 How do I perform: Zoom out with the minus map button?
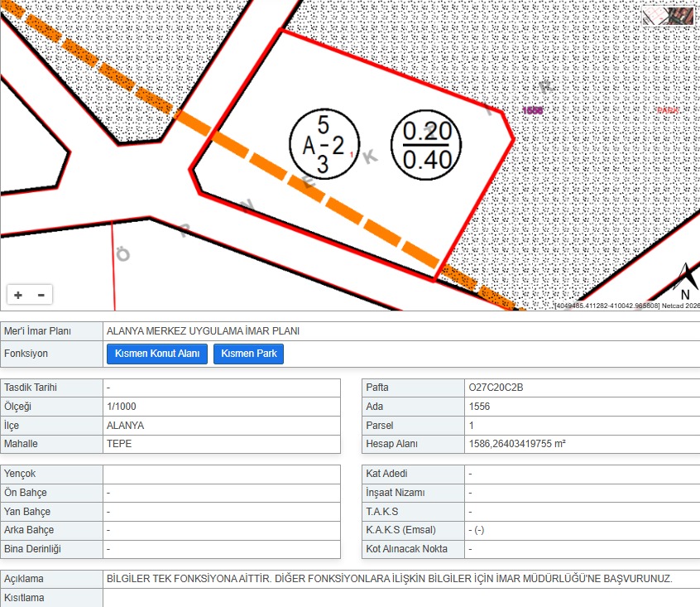point(41,295)
